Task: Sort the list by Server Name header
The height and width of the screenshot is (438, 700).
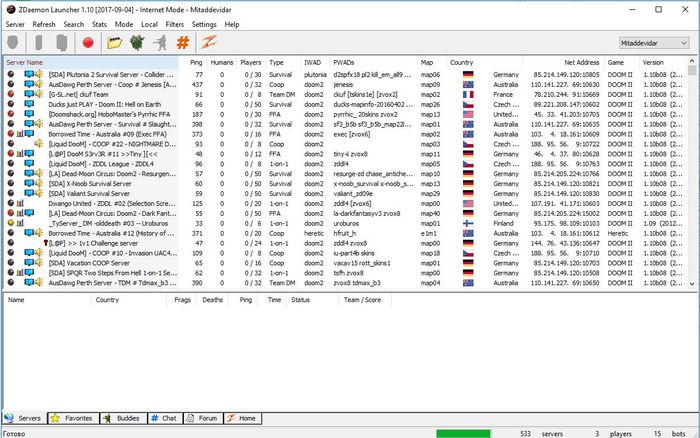Action: click(26, 62)
